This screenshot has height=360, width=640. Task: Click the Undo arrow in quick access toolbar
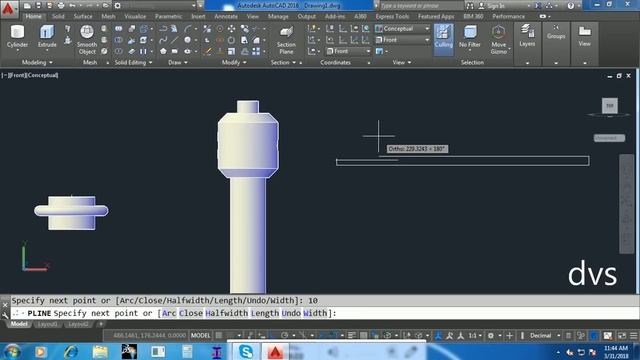(x=73, y=6)
